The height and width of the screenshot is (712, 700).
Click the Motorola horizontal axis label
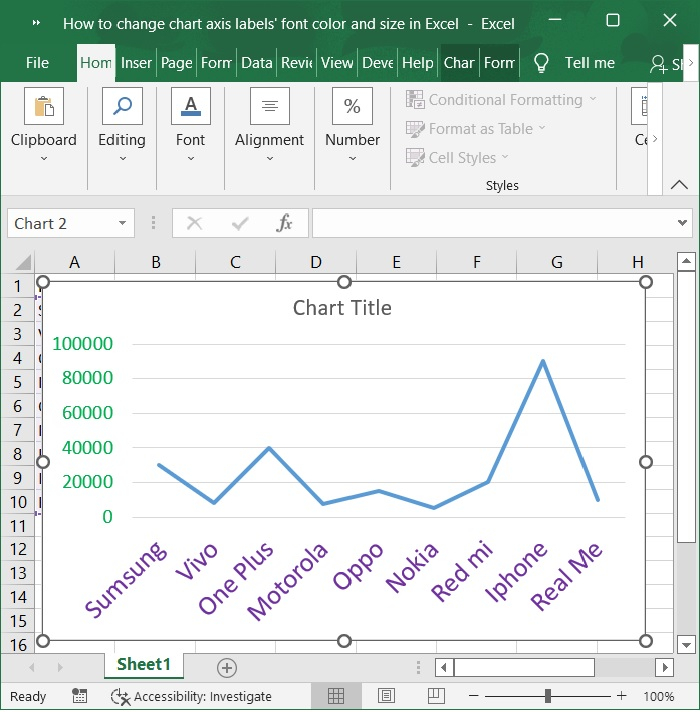[x=287, y=581]
